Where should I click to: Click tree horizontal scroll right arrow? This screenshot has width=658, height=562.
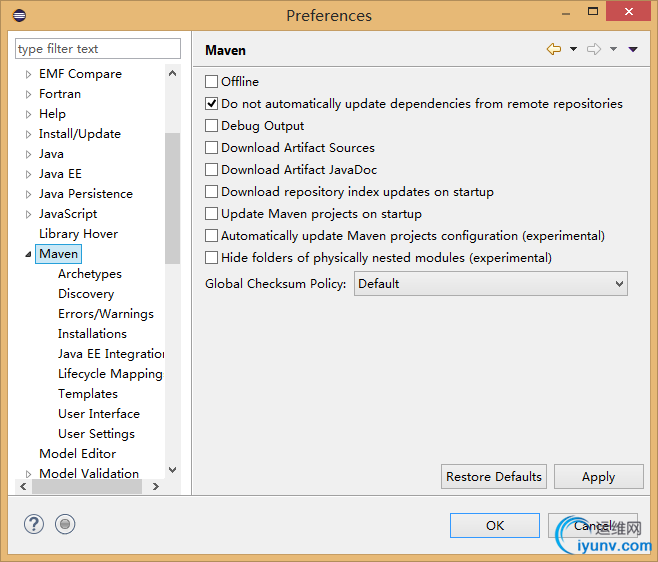coord(156,486)
